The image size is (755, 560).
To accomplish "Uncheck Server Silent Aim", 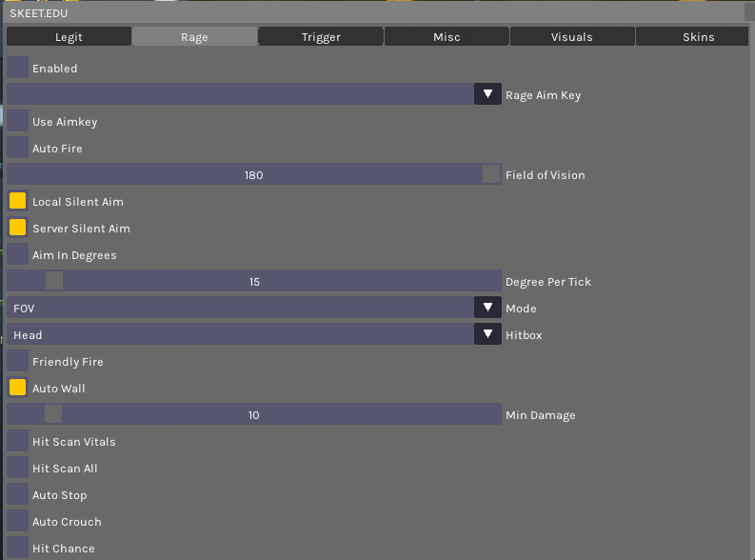I will coord(17,229).
